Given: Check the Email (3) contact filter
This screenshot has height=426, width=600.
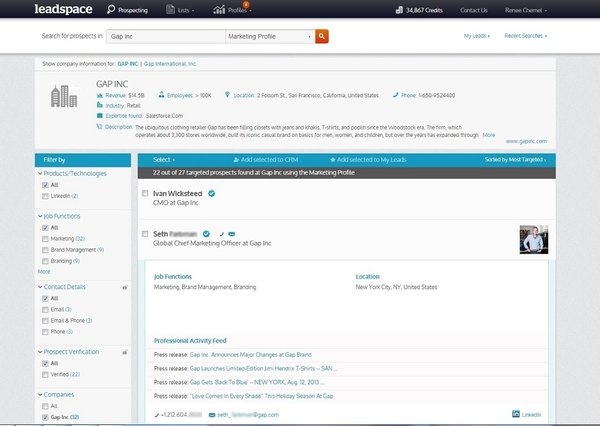Looking at the screenshot, I should [45, 310].
